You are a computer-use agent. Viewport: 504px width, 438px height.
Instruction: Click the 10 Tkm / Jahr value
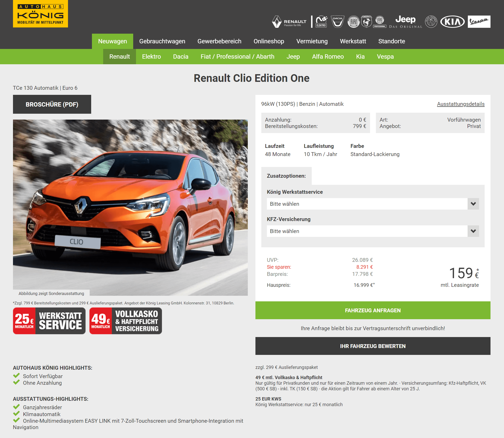320,154
